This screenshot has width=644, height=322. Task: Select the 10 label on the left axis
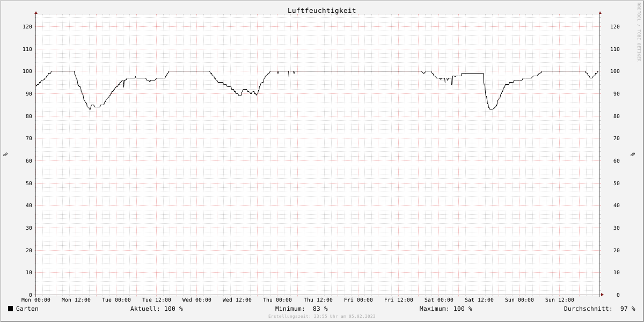[28, 273]
